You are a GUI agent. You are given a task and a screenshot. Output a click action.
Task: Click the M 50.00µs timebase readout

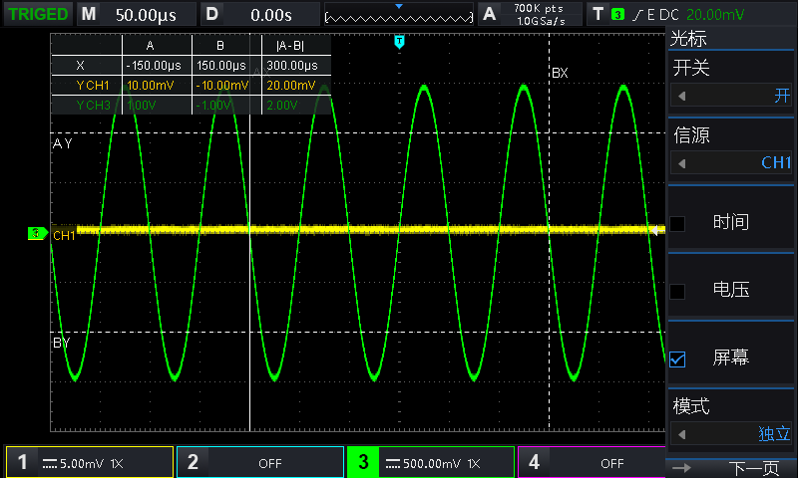(x=138, y=14)
